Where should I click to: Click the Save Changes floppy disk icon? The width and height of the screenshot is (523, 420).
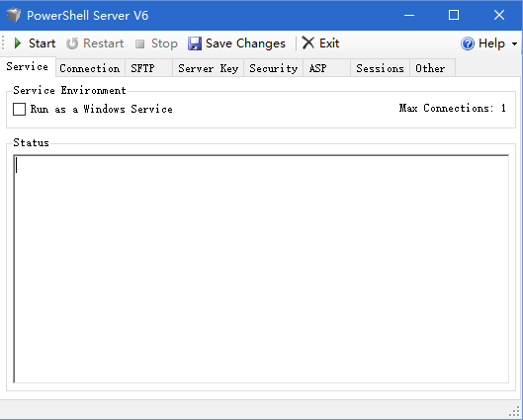point(195,43)
